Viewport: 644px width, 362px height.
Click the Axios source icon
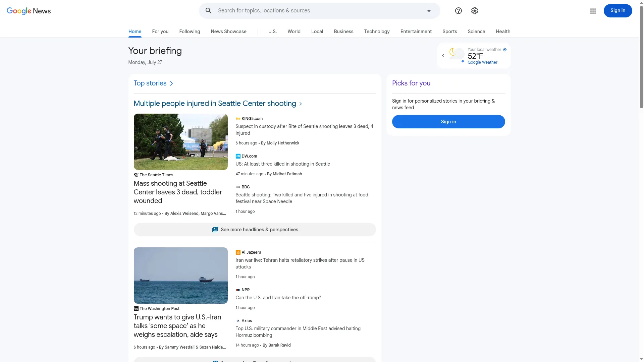pos(238,321)
